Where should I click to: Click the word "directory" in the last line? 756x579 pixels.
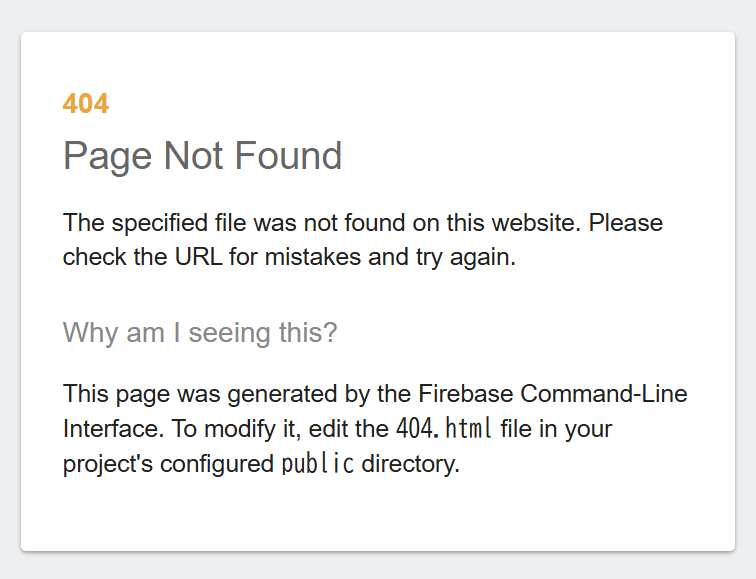[x=409, y=464]
